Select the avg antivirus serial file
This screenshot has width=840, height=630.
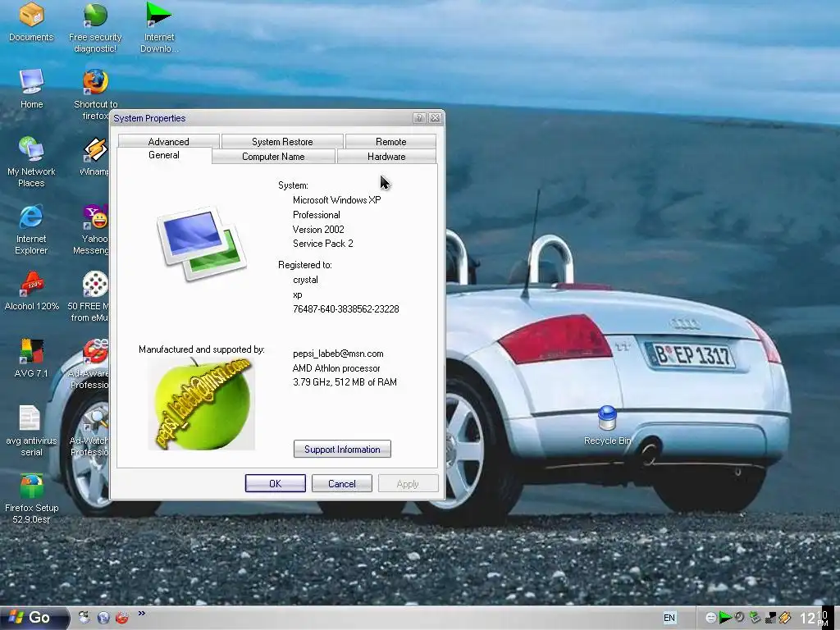coord(31,431)
